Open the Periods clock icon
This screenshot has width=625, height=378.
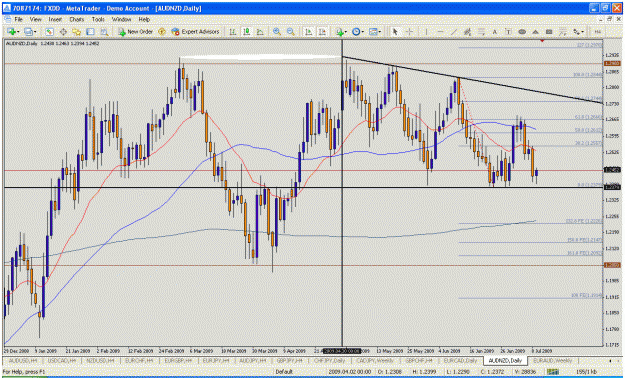click(356, 32)
